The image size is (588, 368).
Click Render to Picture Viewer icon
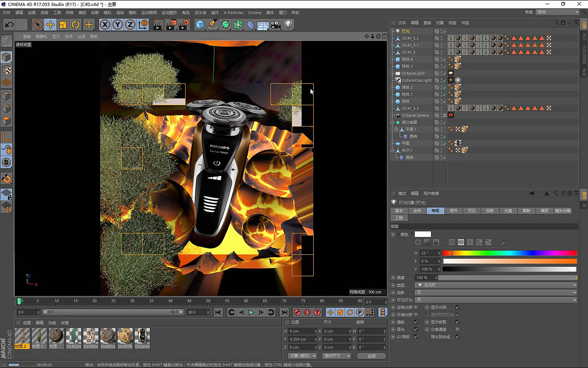[171, 24]
